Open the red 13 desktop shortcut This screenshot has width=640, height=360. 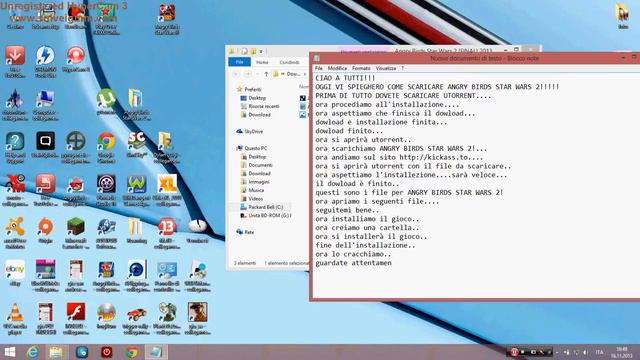(x=167, y=233)
